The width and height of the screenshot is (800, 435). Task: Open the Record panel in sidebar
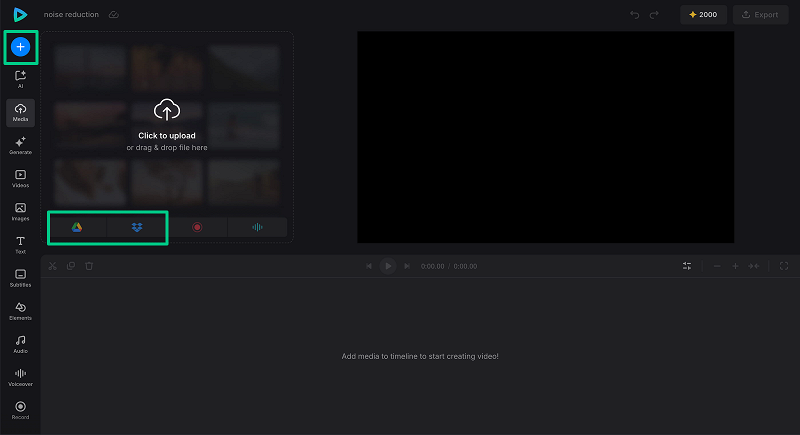[x=20, y=411]
